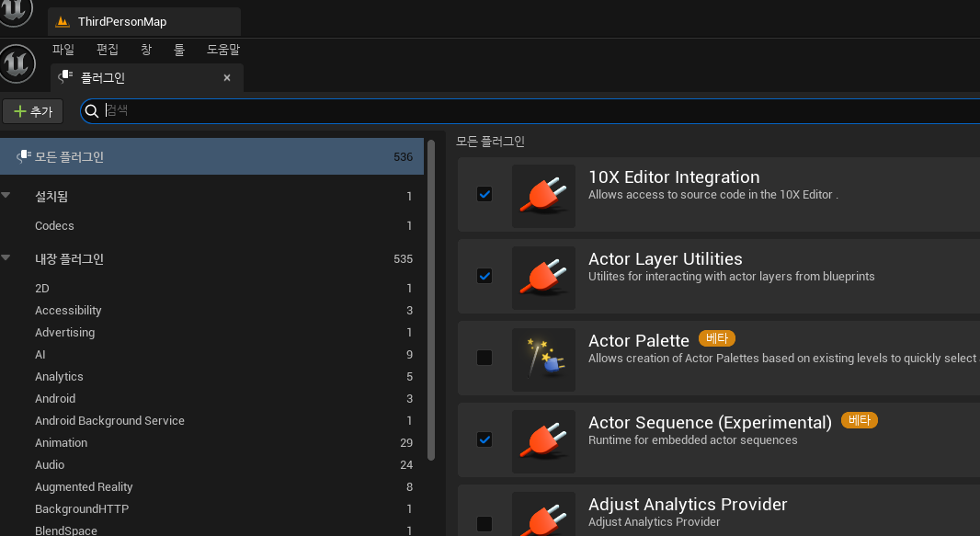Select the Animation category
The width and height of the screenshot is (980, 536).
click(211, 443)
